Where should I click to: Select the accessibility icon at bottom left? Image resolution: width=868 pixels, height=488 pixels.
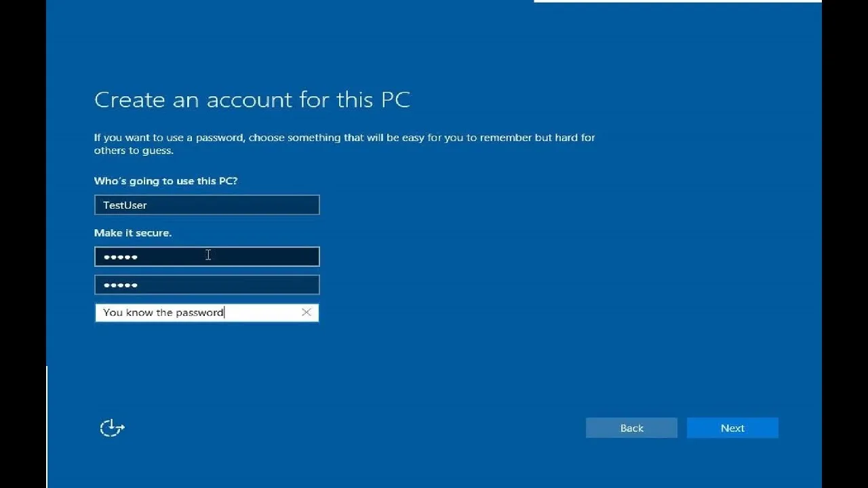[x=111, y=428]
